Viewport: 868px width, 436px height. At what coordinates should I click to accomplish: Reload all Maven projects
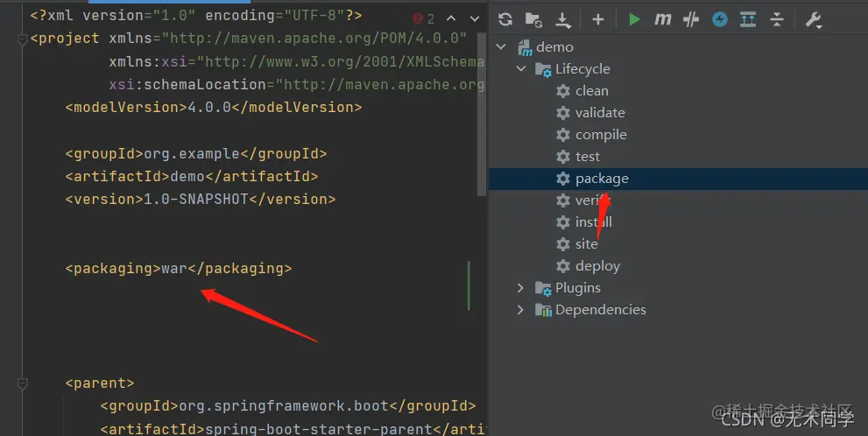click(505, 20)
